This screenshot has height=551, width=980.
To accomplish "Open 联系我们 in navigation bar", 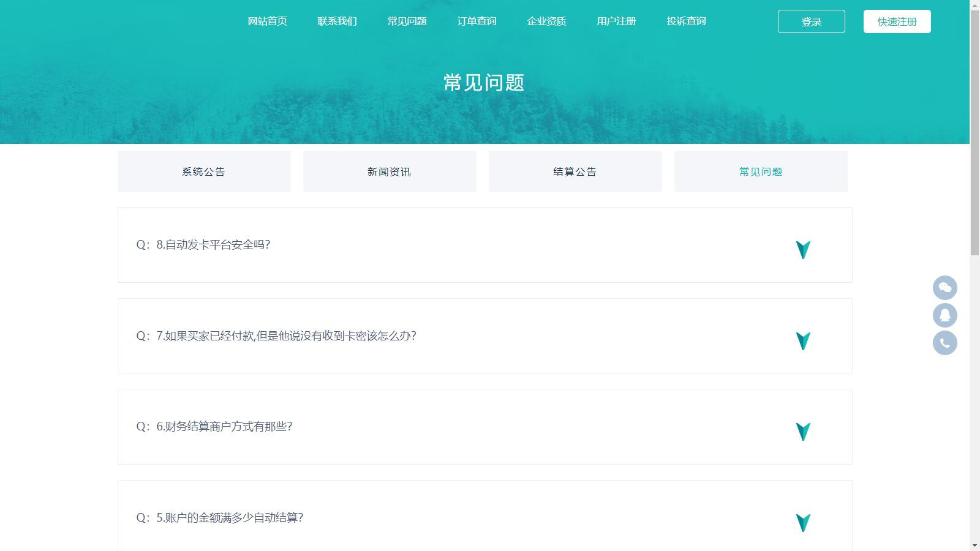I will 337,21.
